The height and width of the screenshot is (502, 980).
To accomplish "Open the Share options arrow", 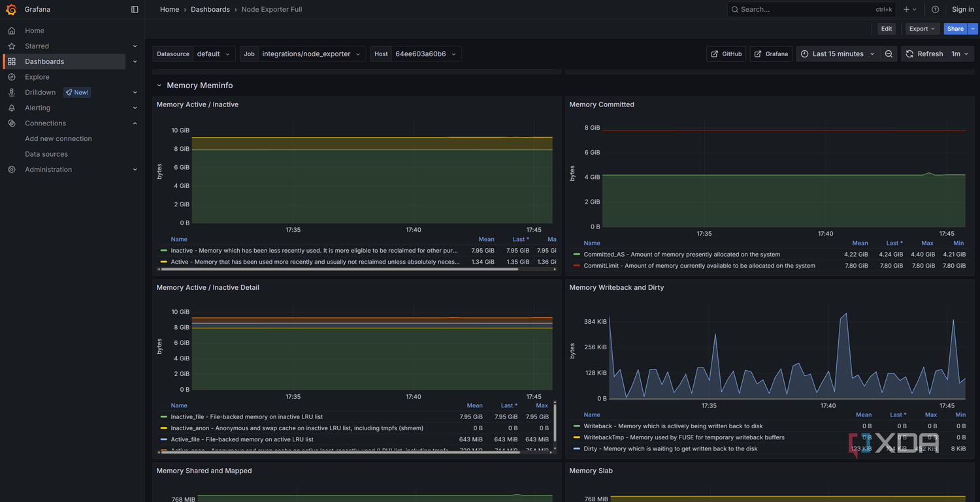I will [x=973, y=29].
